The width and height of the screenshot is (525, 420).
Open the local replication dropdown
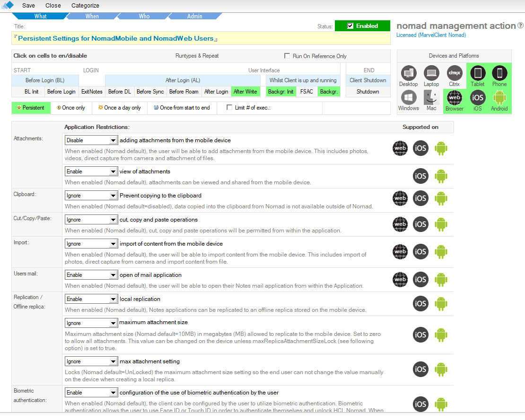pos(91,299)
